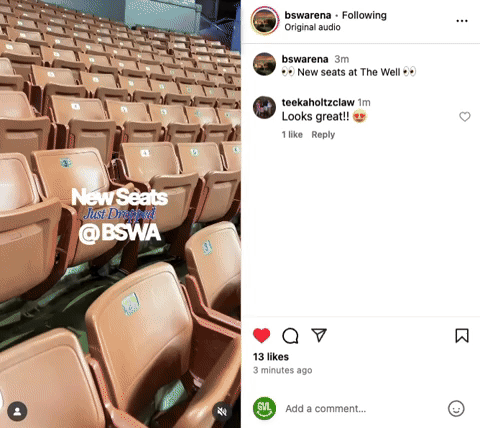Share the post via paper plane icon
Viewport: 480px width, 428px height.
coord(319,335)
